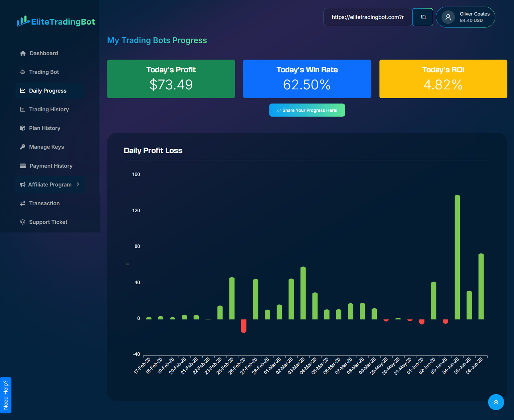Click the Manage Keys key icon

click(23, 147)
